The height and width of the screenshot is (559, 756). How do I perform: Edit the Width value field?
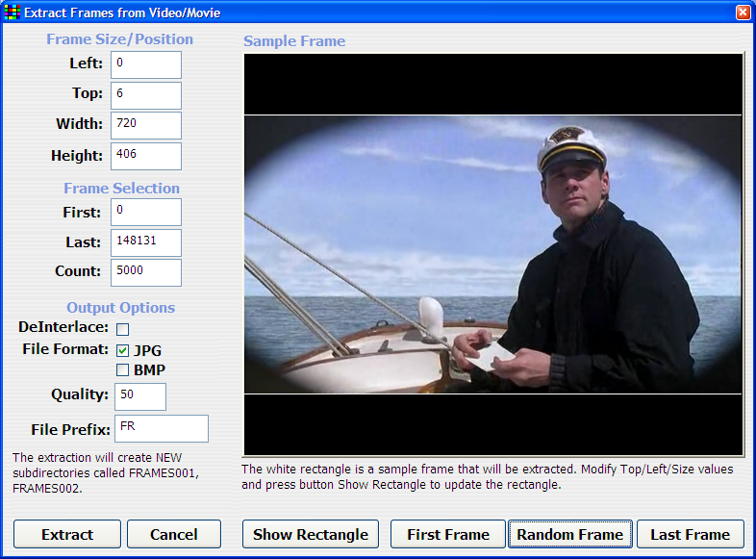pyautogui.click(x=146, y=125)
